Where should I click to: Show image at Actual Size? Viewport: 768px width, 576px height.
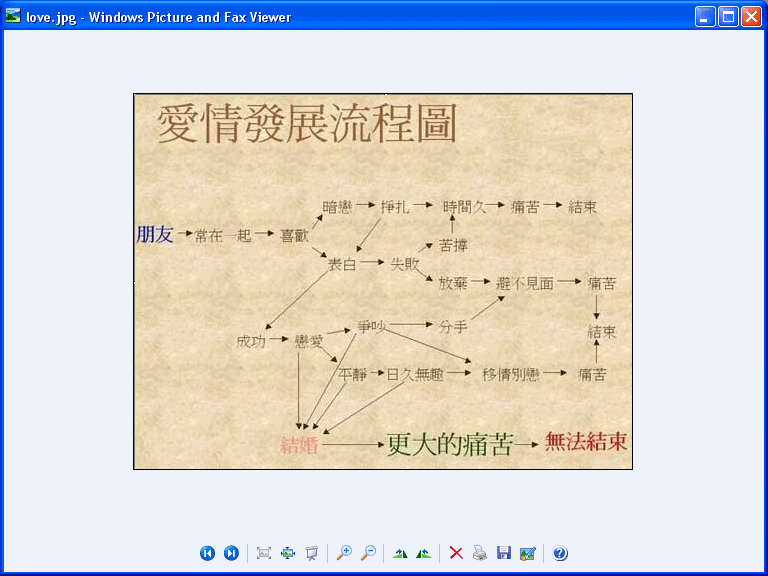point(288,553)
